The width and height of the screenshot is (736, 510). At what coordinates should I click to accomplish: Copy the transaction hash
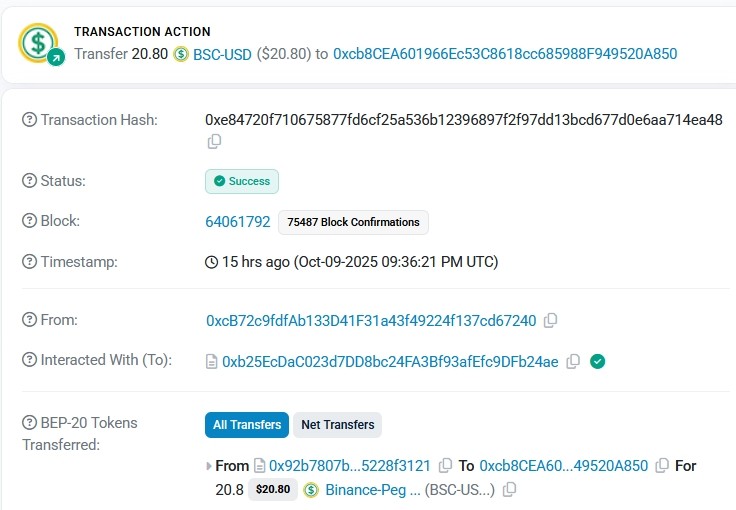(x=214, y=142)
